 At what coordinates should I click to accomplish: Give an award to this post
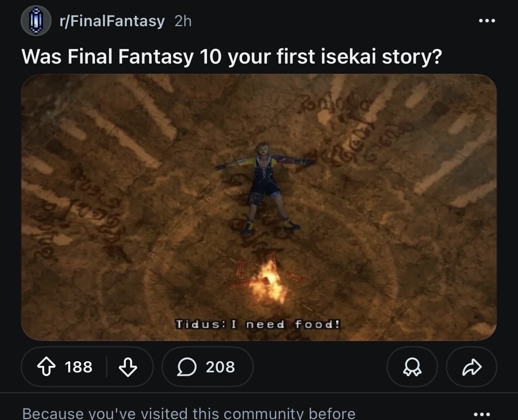(411, 367)
